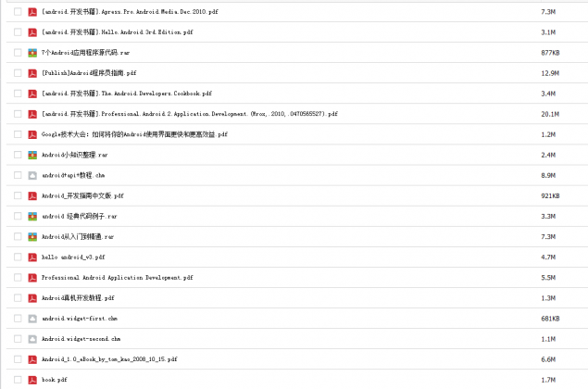Open the Google技术大会 PDF file name

(134, 134)
